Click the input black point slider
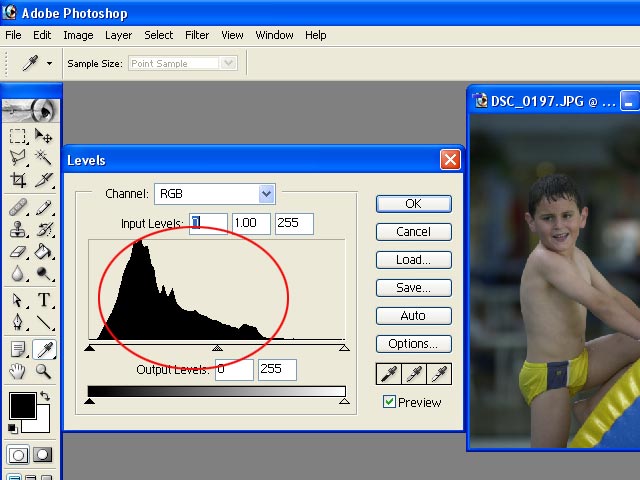The height and width of the screenshot is (480, 640). click(x=89, y=348)
